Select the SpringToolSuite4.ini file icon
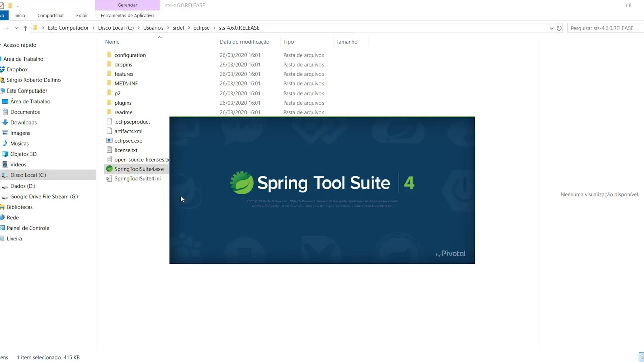The width and height of the screenshot is (644, 362). click(x=109, y=178)
